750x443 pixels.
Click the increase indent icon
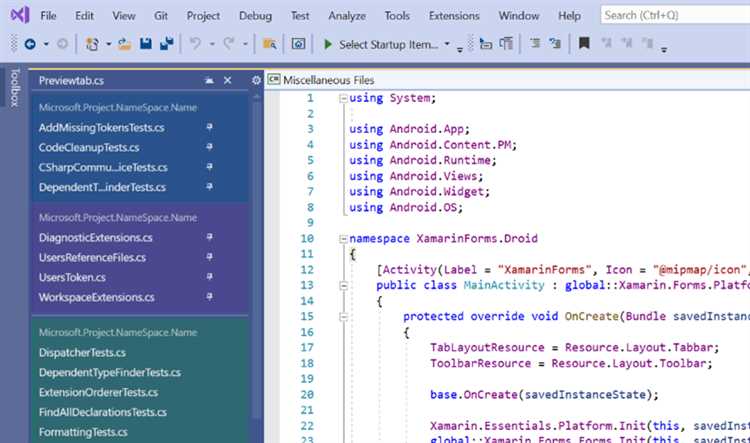click(x=555, y=44)
